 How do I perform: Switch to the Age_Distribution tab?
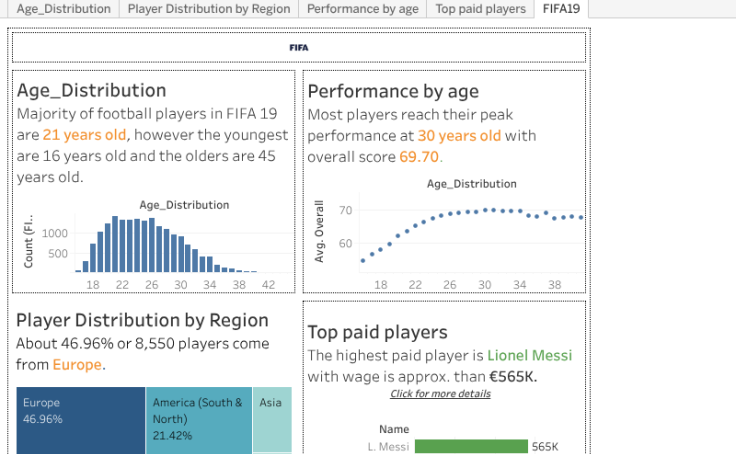click(x=63, y=9)
